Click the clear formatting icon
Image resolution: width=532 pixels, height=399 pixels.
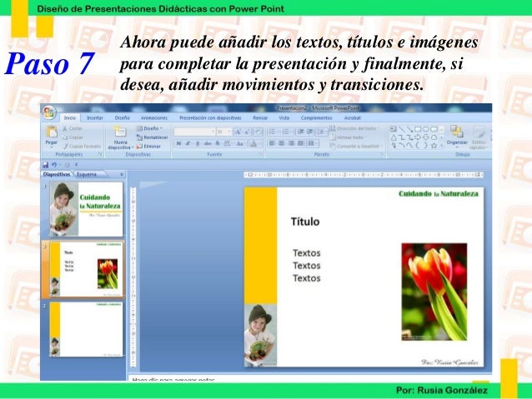pos(258,132)
